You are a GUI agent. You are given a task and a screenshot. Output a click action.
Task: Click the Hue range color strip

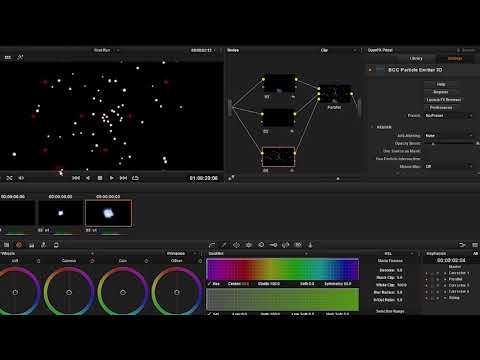click(283, 269)
